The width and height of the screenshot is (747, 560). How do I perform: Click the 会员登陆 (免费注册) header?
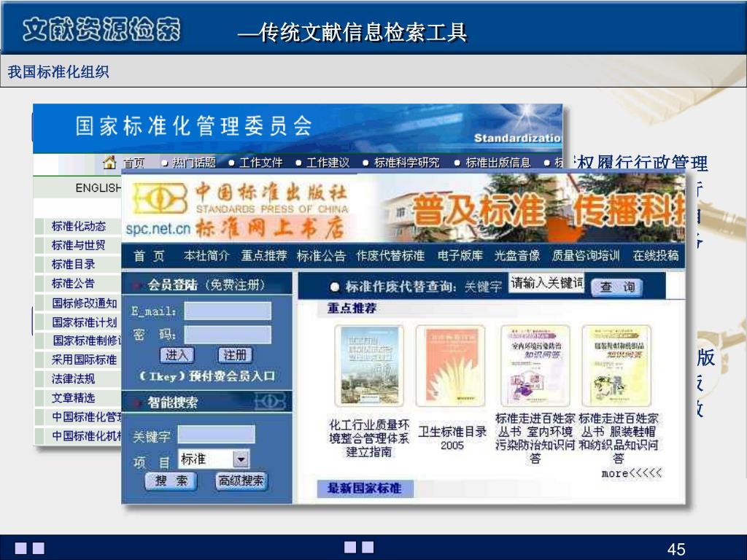206,285
